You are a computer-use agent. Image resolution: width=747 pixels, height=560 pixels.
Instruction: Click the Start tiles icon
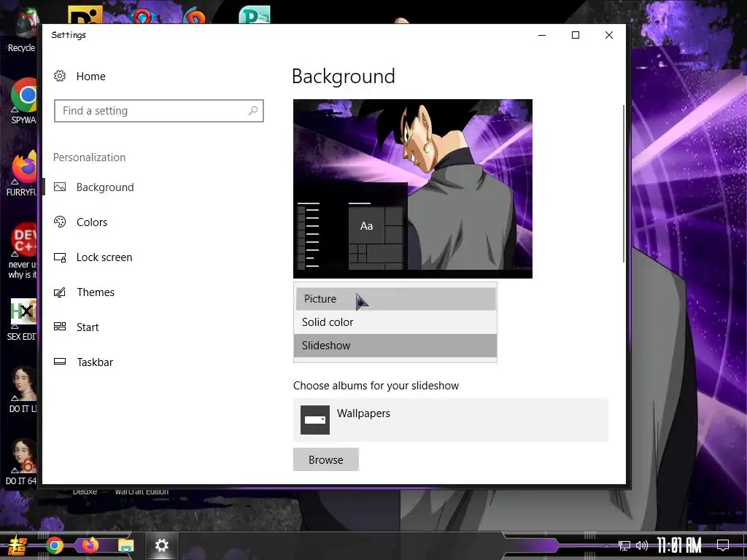tap(60, 327)
